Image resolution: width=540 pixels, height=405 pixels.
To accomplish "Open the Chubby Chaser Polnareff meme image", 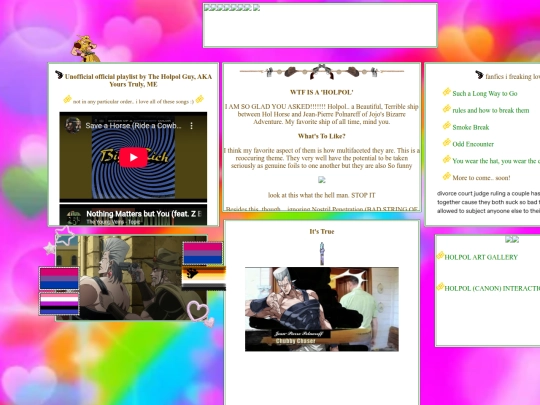I will point(322,309).
